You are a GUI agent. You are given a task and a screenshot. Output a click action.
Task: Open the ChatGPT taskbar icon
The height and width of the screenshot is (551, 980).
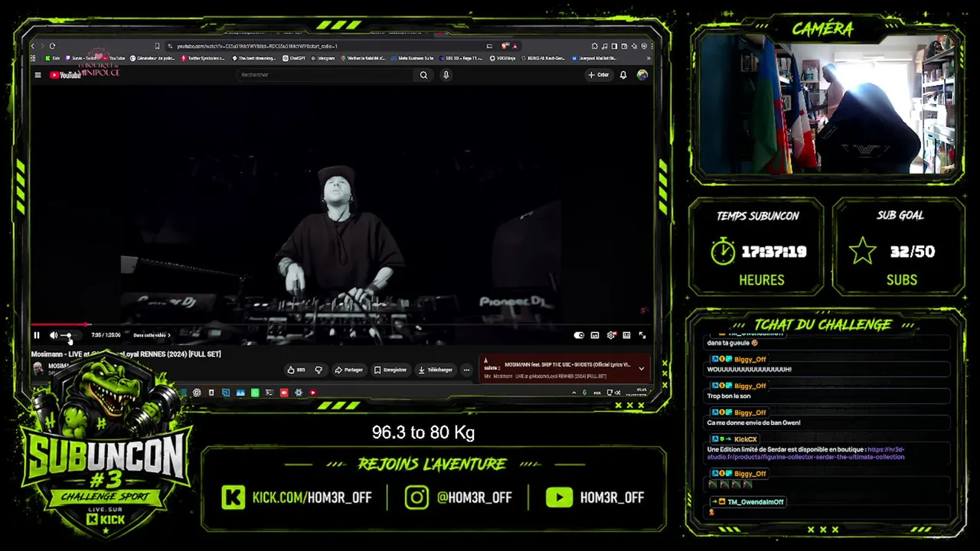pyautogui.click(x=197, y=393)
